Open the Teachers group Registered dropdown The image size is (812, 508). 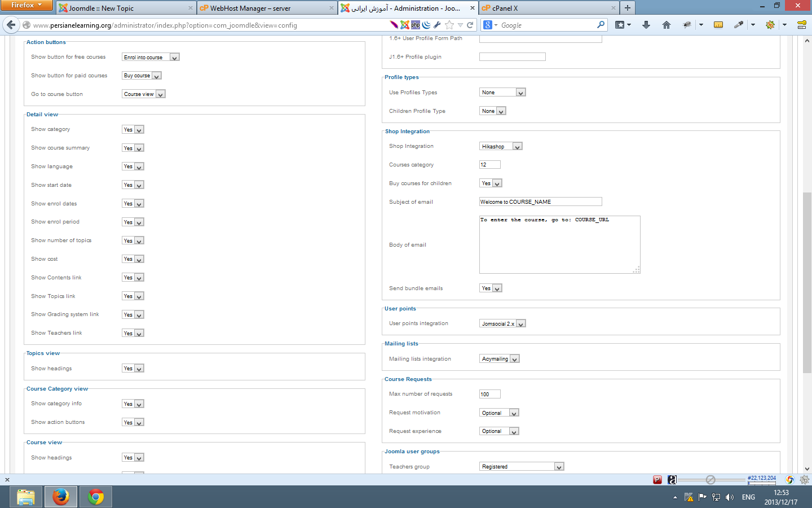(522, 467)
